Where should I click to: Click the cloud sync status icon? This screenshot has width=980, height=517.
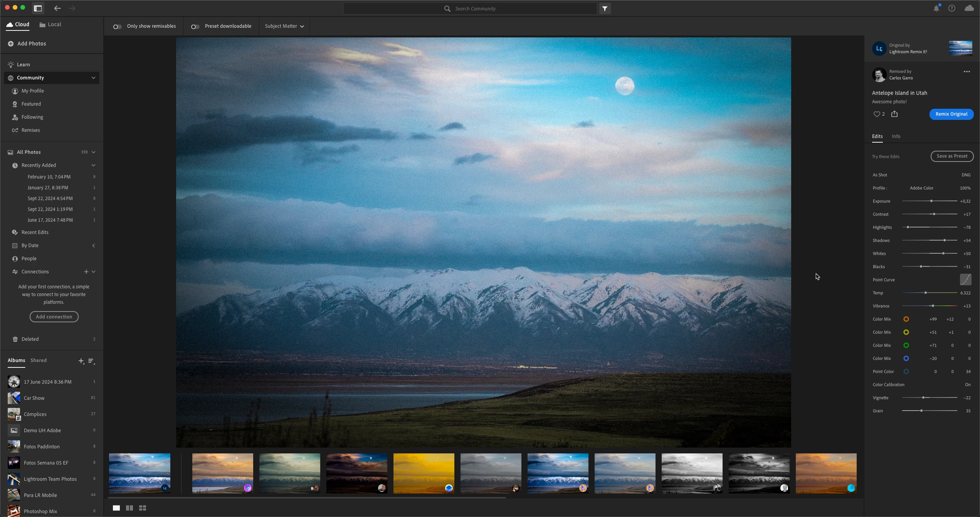(x=969, y=8)
